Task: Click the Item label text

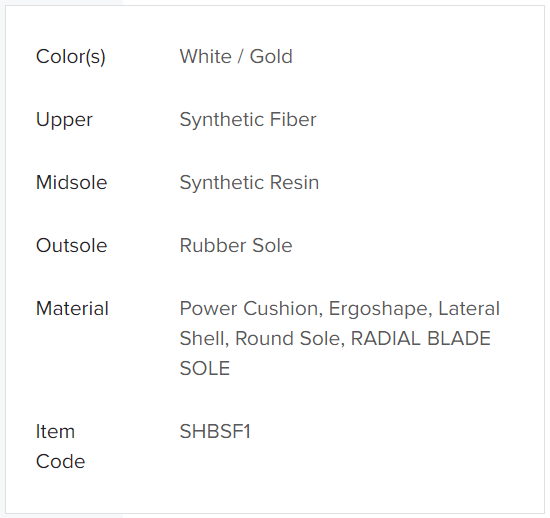Action: point(55,431)
